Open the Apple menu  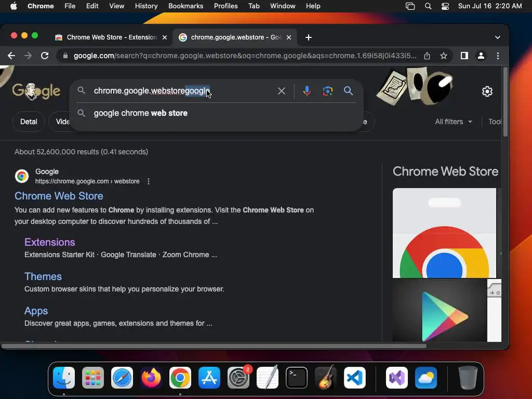(14, 6)
